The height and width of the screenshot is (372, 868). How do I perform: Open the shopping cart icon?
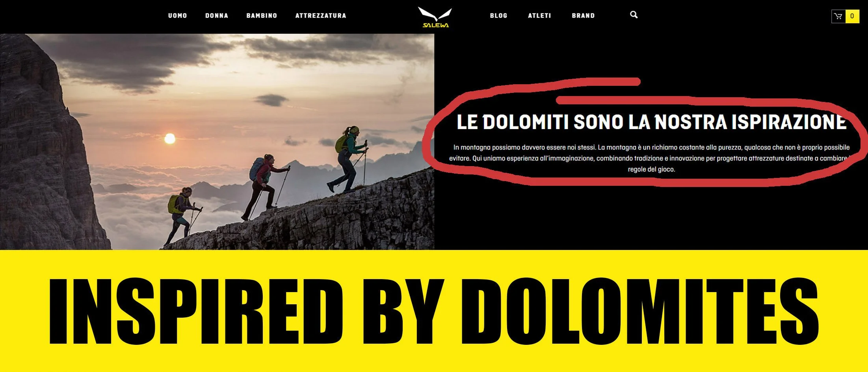[x=838, y=16]
